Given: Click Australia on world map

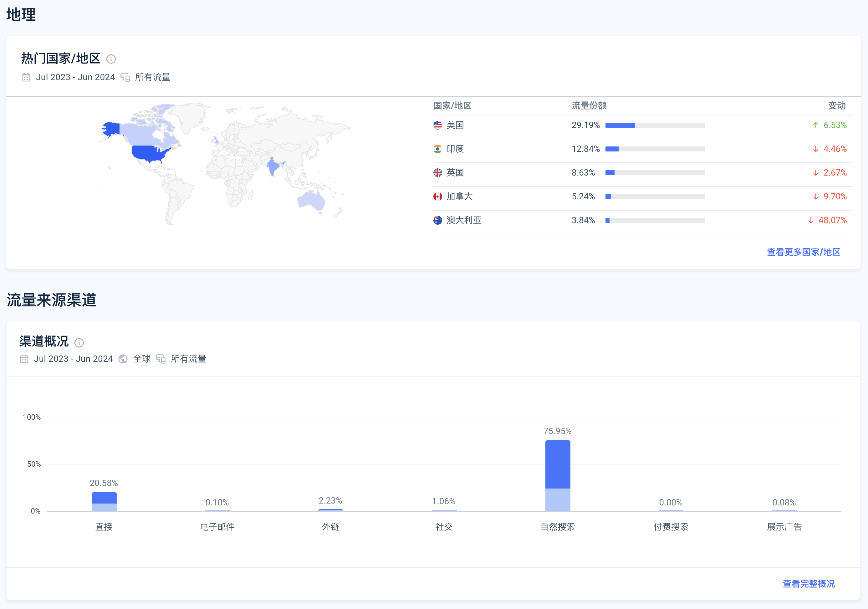Looking at the screenshot, I should pyautogui.click(x=312, y=200).
